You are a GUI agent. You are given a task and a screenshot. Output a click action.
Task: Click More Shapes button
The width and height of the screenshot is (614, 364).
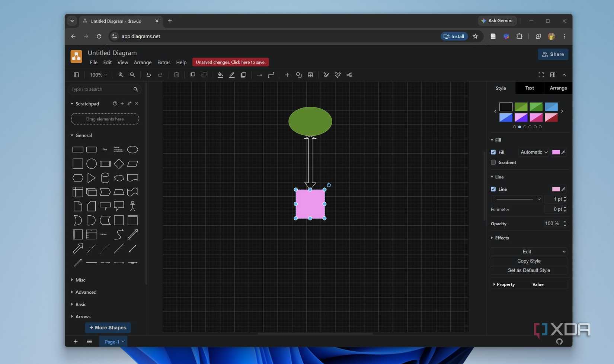(108, 328)
